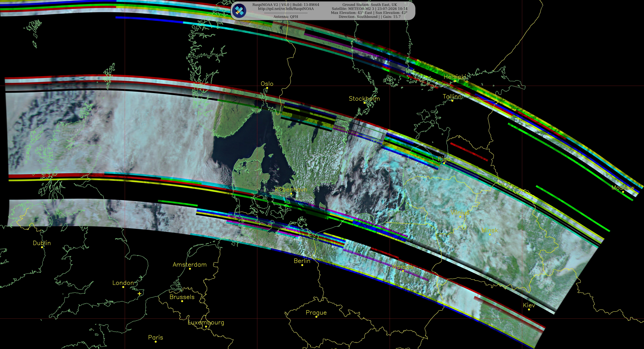
Task: Select the Stockholm city label
Action: (x=364, y=99)
